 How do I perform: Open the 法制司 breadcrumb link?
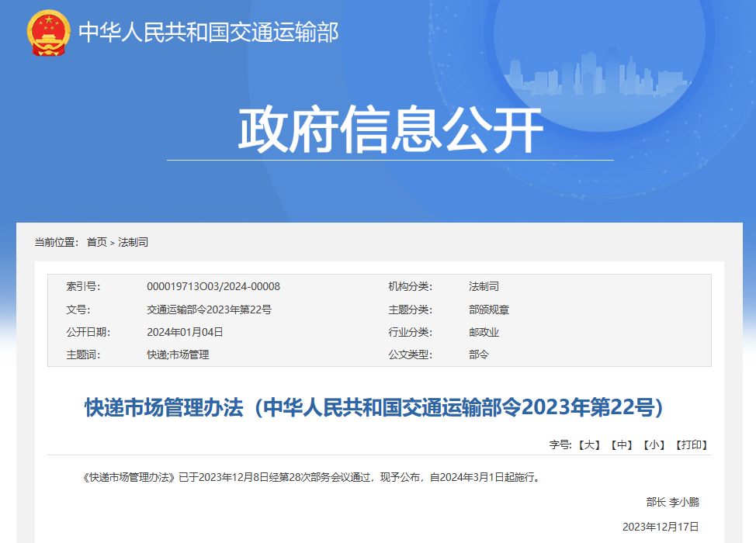point(133,242)
